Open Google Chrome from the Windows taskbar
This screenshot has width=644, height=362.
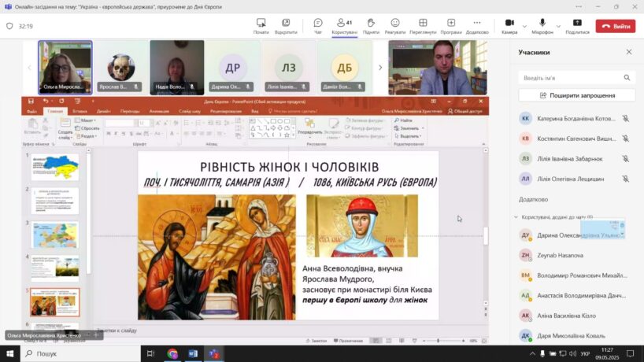tap(172, 353)
